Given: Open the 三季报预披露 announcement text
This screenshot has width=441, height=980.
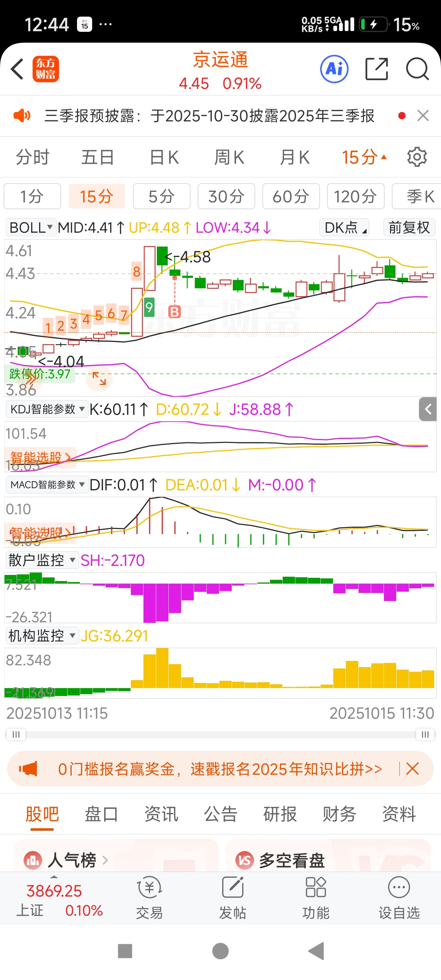Looking at the screenshot, I should [x=209, y=116].
